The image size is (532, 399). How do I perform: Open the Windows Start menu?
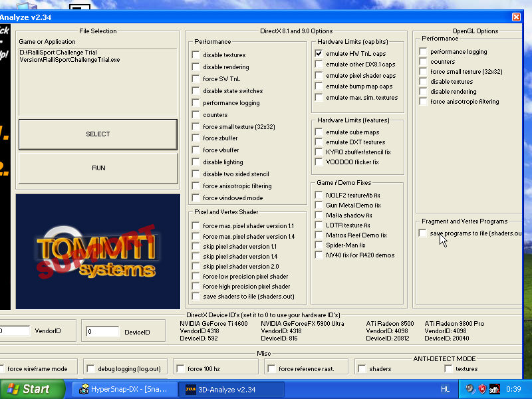pyautogui.click(x=32, y=389)
